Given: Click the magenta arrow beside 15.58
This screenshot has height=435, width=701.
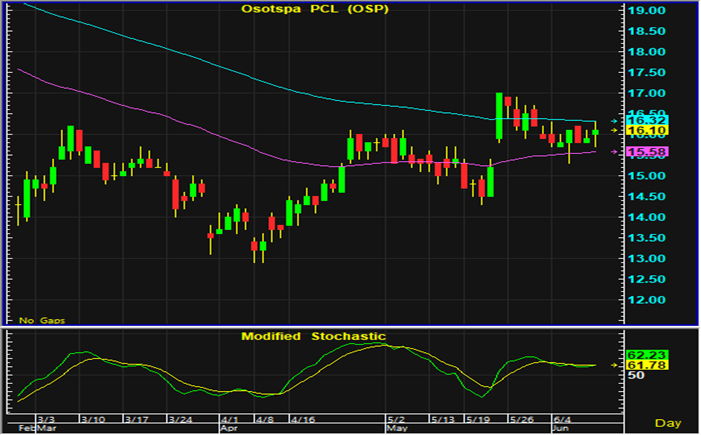Looking at the screenshot, I should click(x=615, y=152).
